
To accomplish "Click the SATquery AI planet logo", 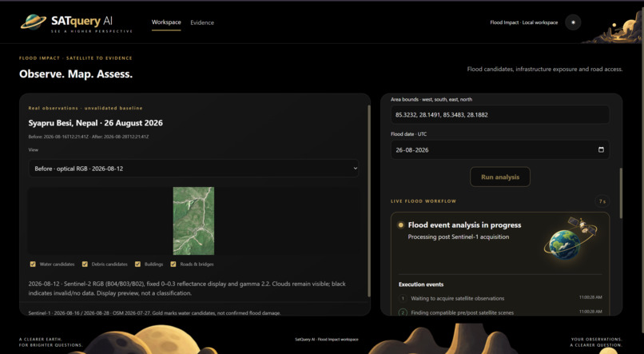I will (x=34, y=22).
